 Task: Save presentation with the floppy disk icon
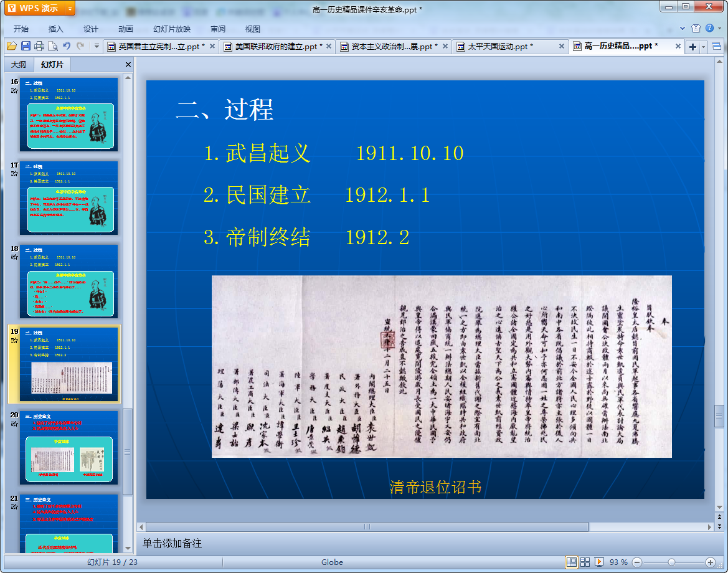[26, 46]
